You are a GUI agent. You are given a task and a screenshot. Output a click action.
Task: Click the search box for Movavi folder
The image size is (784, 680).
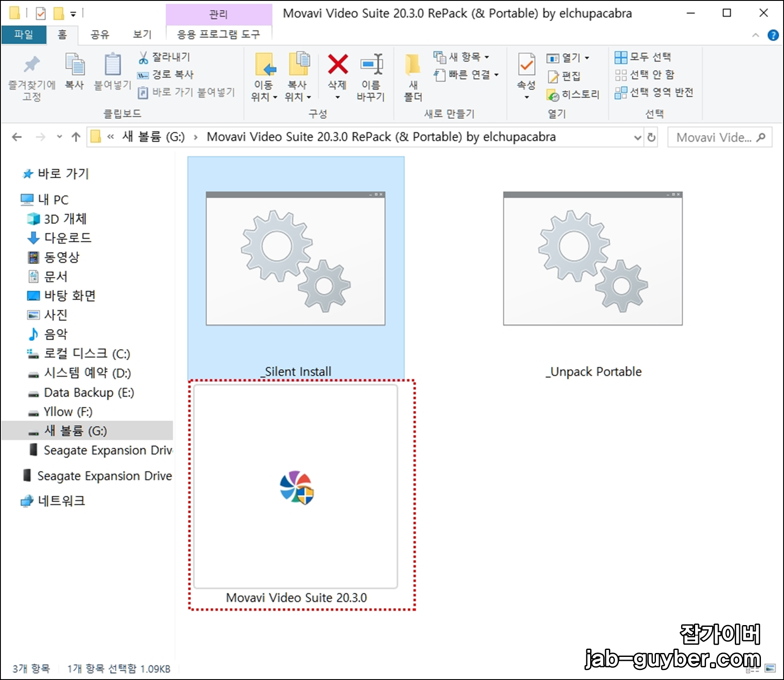coord(720,138)
